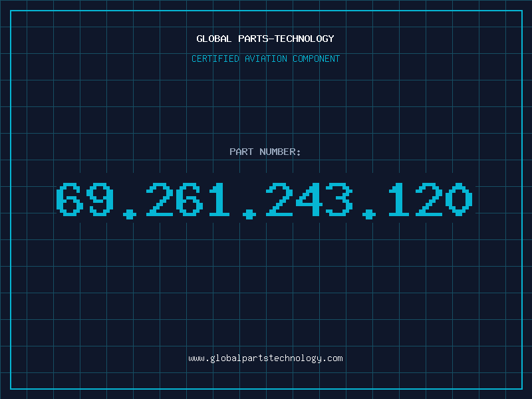532x399 pixels.
Task: Click the leading 6 digit of the part number
Action: (x=70, y=199)
